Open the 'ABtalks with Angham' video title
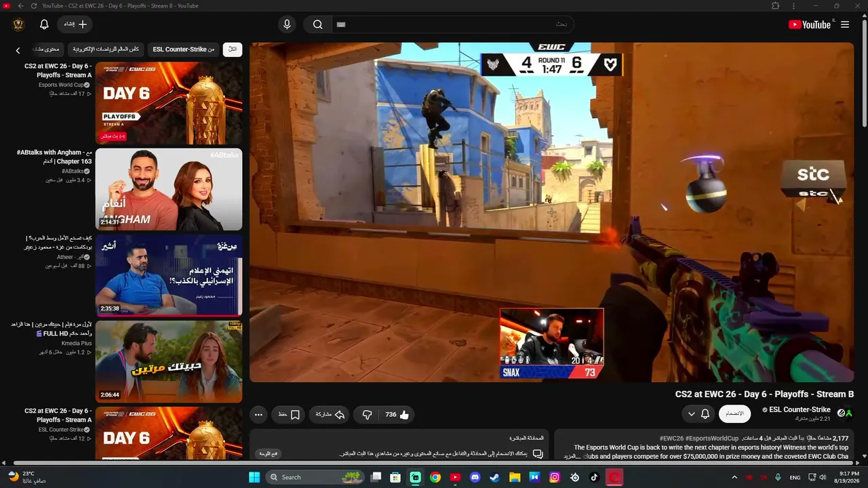 pyautogui.click(x=54, y=157)
